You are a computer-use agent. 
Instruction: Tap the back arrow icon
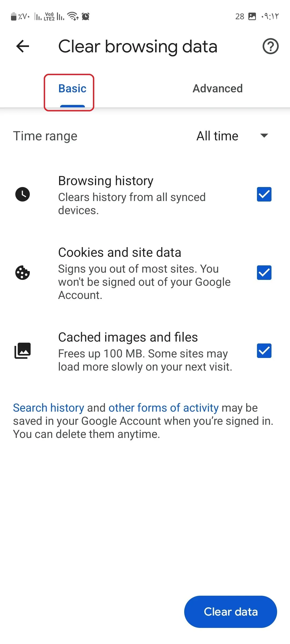point(23,46)
